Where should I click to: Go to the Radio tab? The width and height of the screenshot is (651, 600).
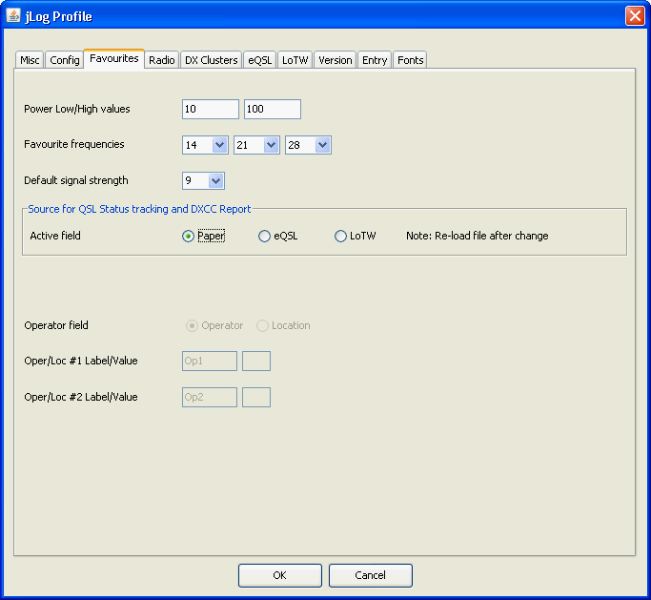(x=162, y=60)
